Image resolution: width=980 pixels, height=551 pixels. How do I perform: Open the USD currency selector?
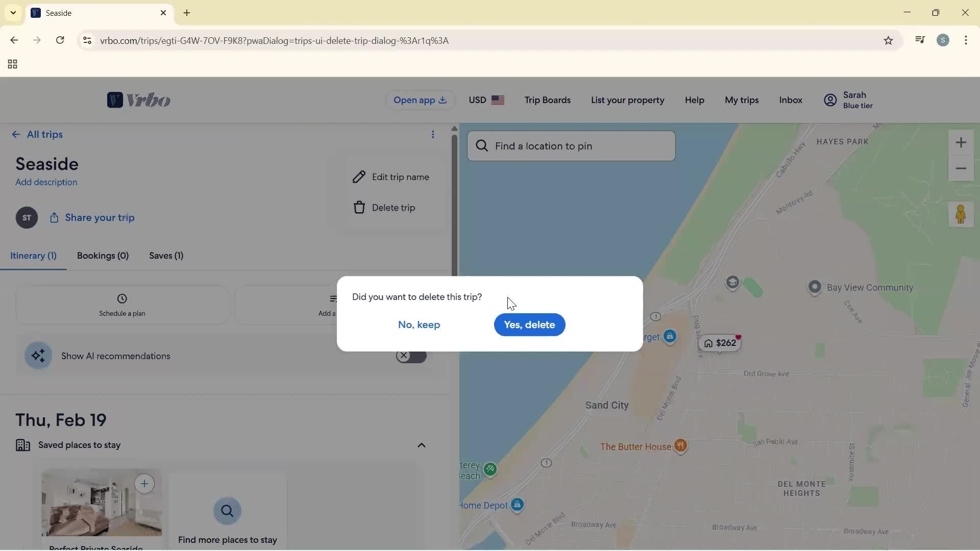pos(486,100)
